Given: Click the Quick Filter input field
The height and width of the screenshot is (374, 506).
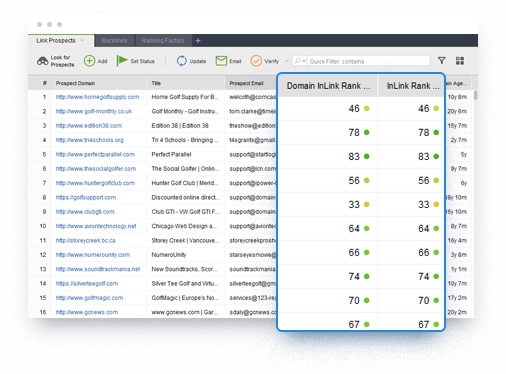Looking at the screenshot, I should 368,61.
